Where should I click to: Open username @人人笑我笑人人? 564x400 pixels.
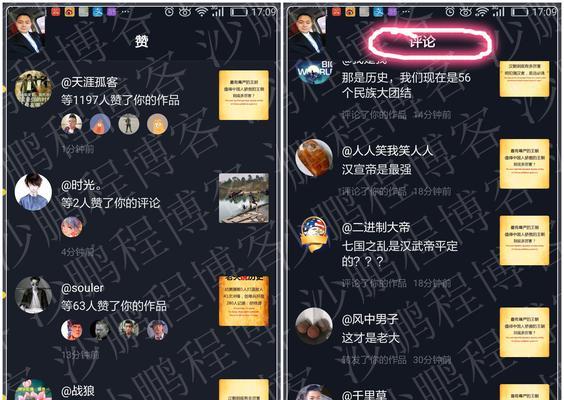coord(387,151)
